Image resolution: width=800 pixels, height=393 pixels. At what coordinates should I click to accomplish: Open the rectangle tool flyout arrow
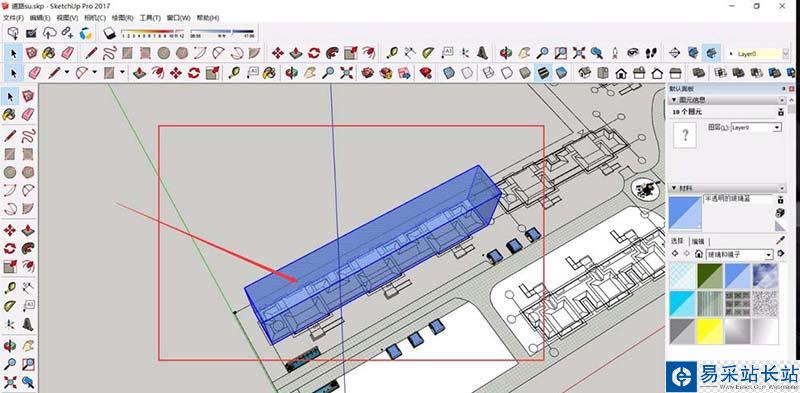122,73
